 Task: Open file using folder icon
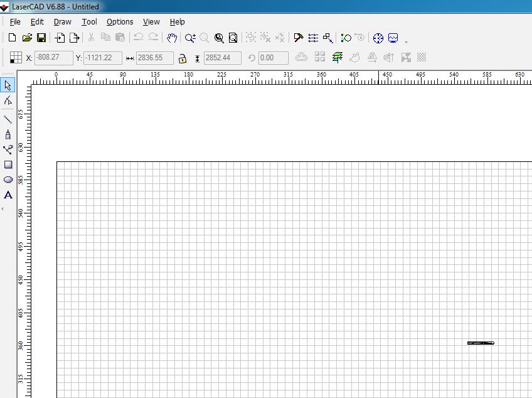click(x=27, y=38)
